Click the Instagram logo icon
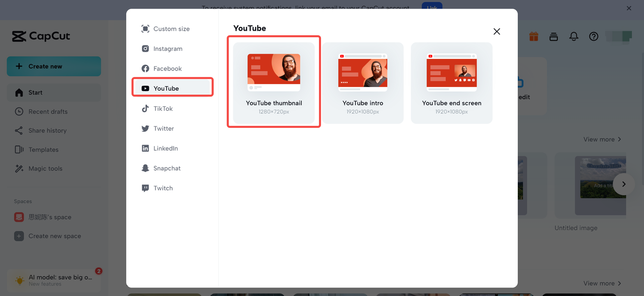The width and height of the screenshot is (644, 296). pos(145,49)
